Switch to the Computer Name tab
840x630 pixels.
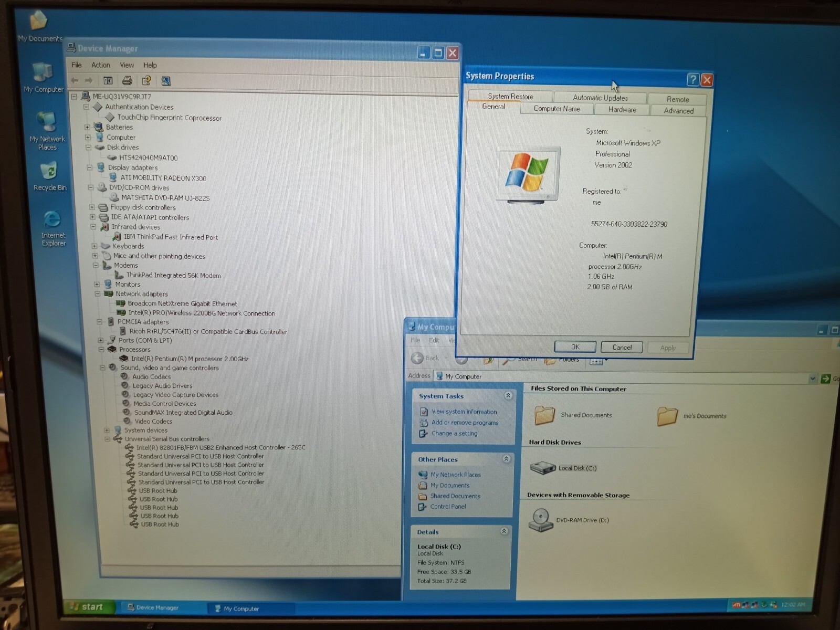pos(557,109)
